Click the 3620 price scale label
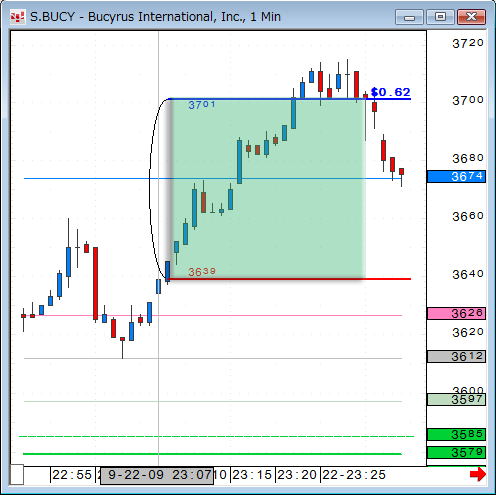This screenshot has width=496, height=495. (x=467, y=332)
